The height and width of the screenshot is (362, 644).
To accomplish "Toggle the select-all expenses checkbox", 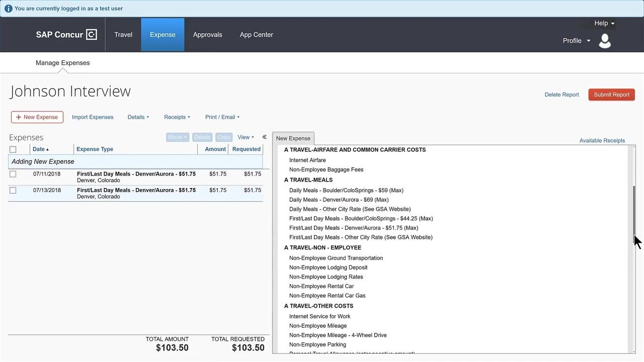I will [x=13, y=149].
